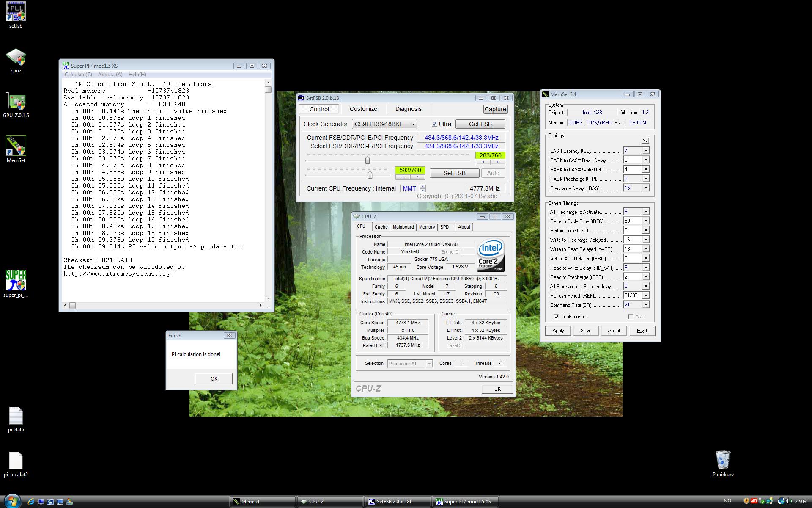The width and height of the screenshot is (812, 508).
Task: Toggle Lock mchbar checkbox in MemSet
Action: point(556,316)
